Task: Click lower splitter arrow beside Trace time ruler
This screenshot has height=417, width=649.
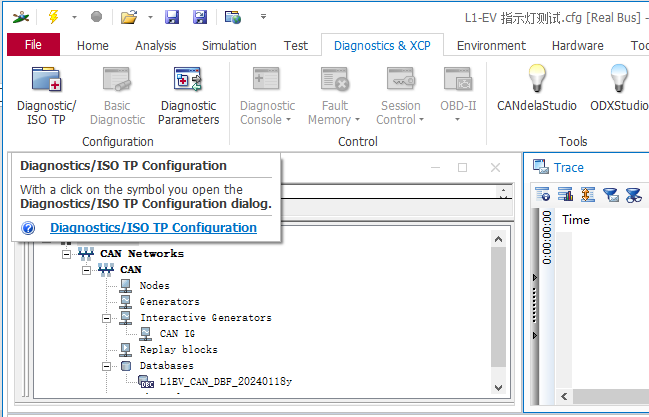Action: [535, 335]
